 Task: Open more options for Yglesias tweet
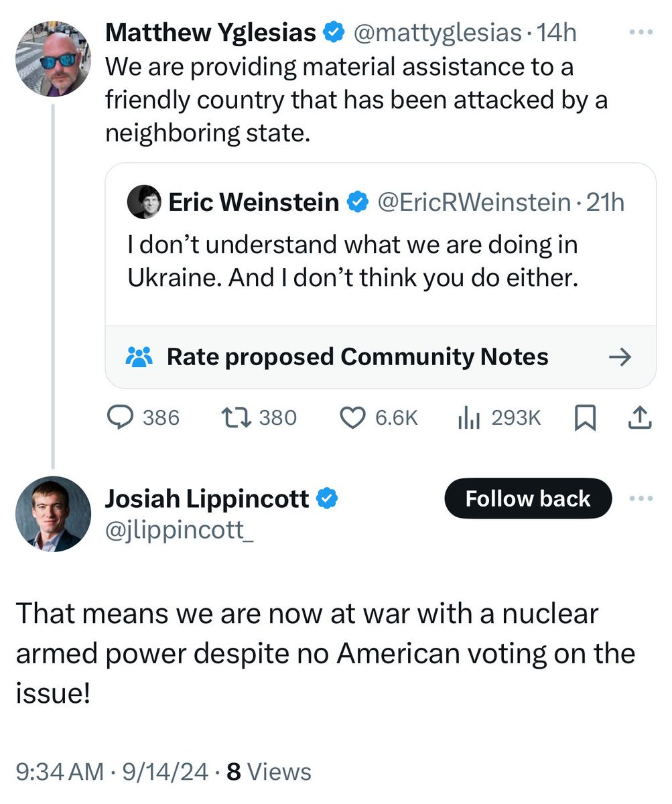(641, 33)
